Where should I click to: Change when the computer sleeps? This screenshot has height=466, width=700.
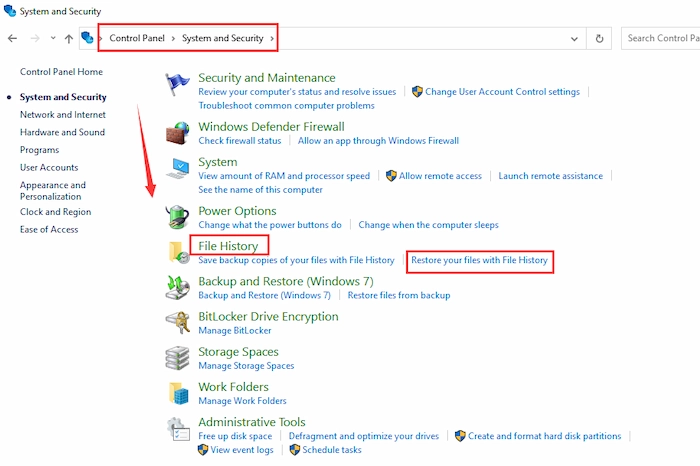pyautogui.click(x=429, y=225)
